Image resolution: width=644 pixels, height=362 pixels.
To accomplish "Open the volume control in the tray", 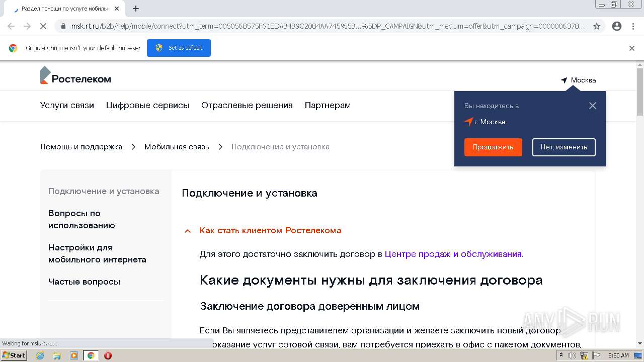I will (x=572, y=355).
